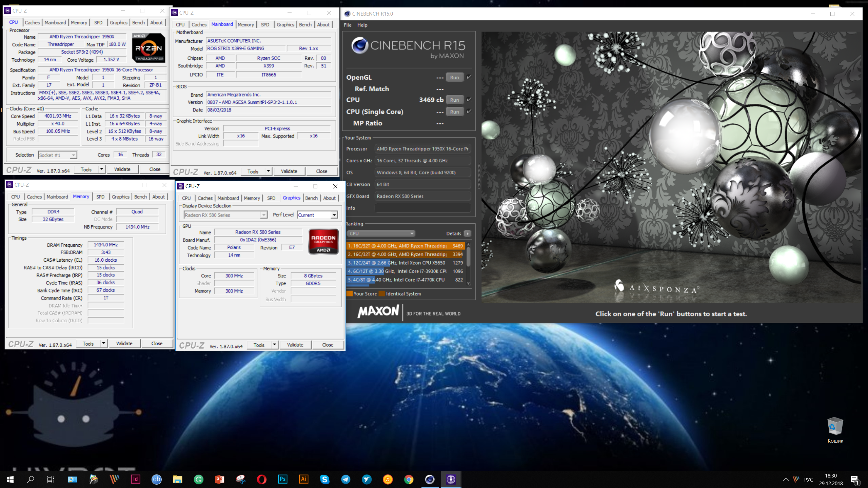This screenshot has height=488, width=868.
Task: Select ranking row with score 3394
Action: (x=406, y=254)
